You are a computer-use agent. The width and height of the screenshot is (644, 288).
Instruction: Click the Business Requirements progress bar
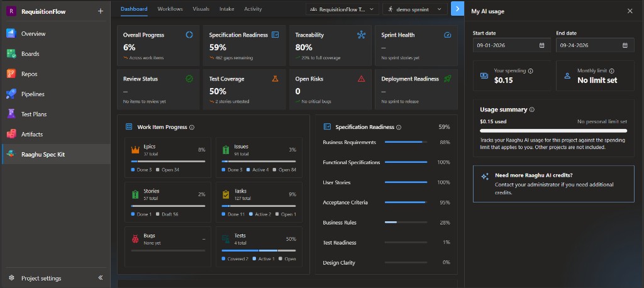tap(406, 143)
